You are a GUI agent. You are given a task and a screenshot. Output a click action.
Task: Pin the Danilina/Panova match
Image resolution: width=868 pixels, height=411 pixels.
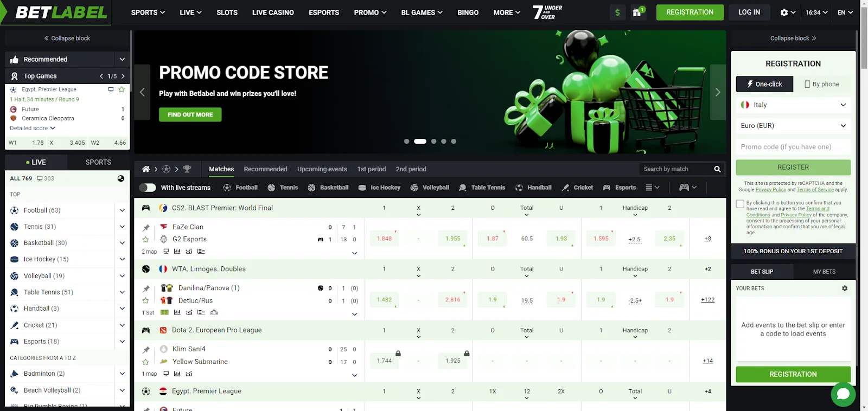click(x=146, y=288)
